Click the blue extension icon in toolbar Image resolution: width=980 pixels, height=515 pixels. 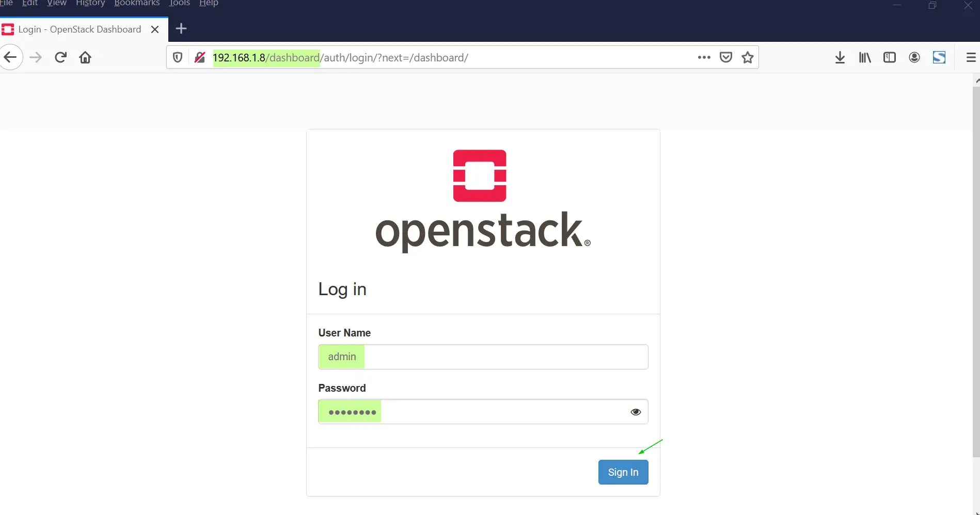(939, 57)
